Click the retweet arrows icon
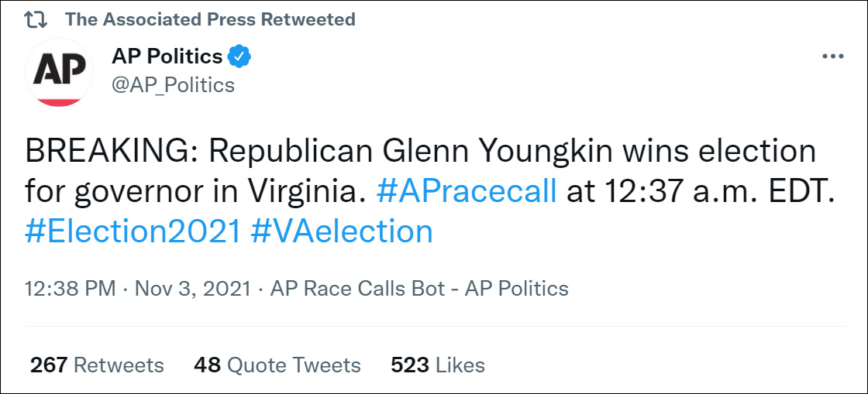Screen dimensions: 868x394 coord(36,19)
